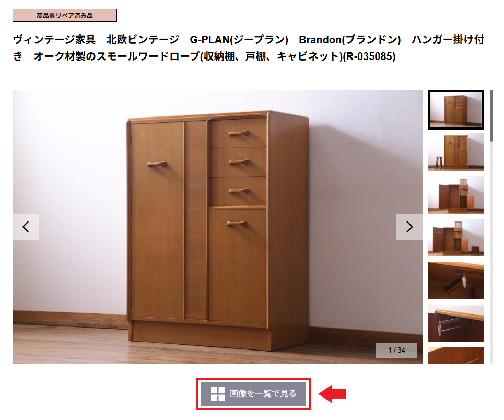Click the top drawer in the main photo

(238, 133)
